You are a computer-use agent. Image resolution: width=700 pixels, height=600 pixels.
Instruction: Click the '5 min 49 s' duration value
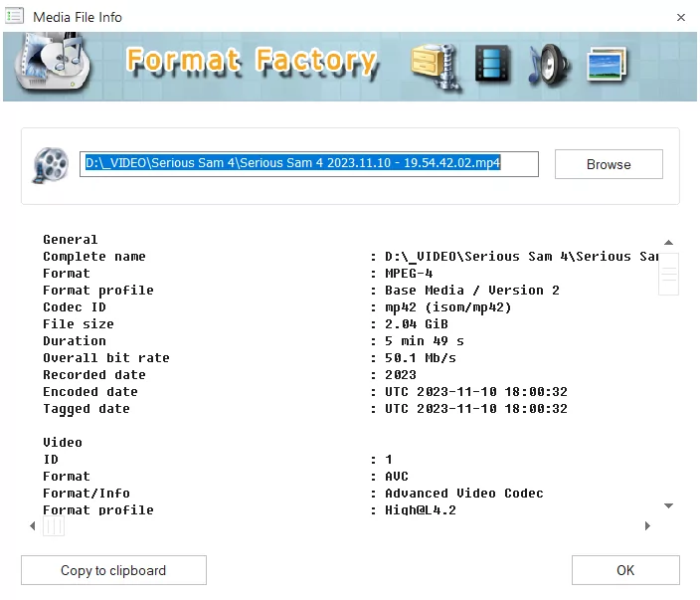(x=425, y=341)
